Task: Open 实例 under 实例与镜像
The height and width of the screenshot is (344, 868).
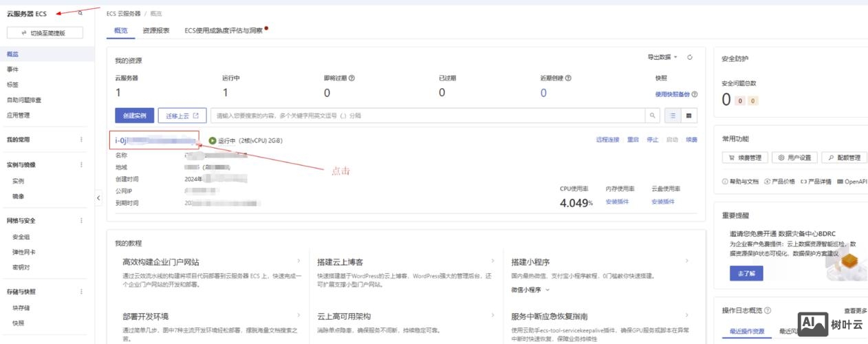Action: (19, 181)
